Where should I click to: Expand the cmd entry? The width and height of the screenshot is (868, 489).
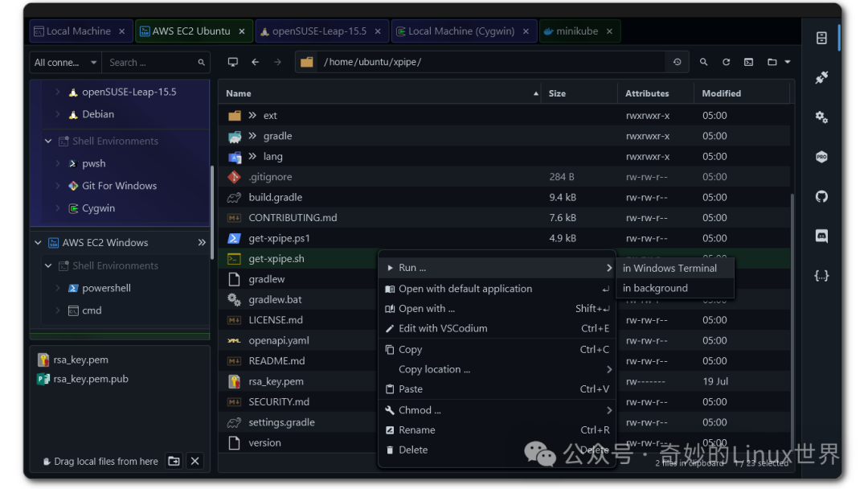(x=58, y=310)
